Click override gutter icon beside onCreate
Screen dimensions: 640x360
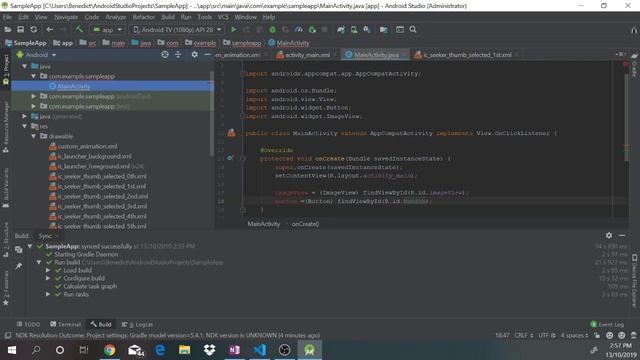(230, 158)
